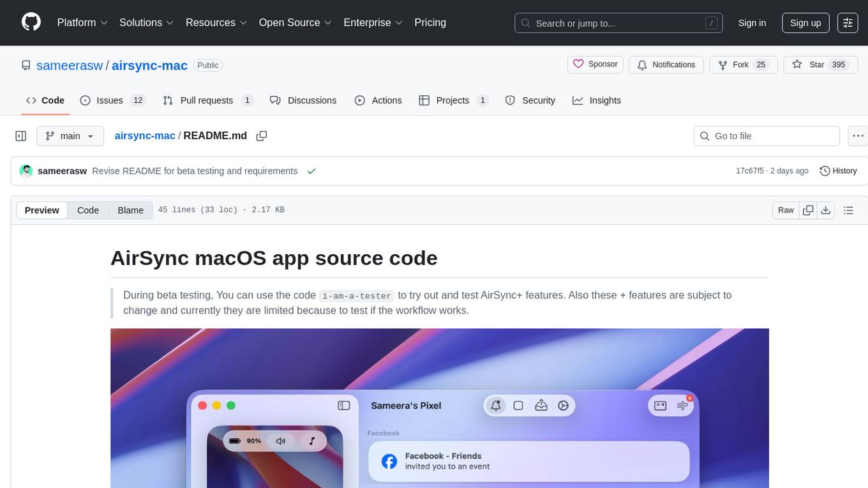The width and height of the screenshot is (868, 488).
Task: Sponsor this repository
Action: [595, 65]
